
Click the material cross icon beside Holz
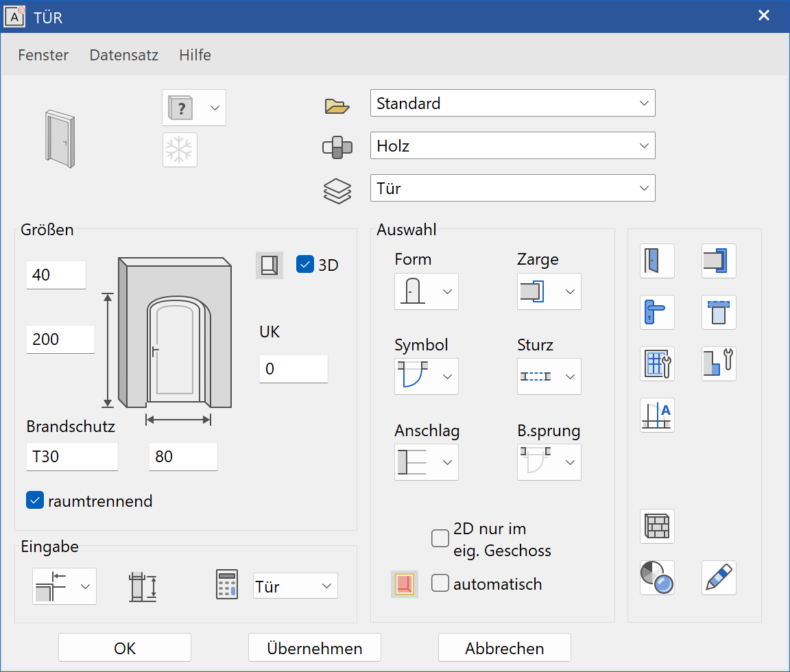(x=337, y=147)
